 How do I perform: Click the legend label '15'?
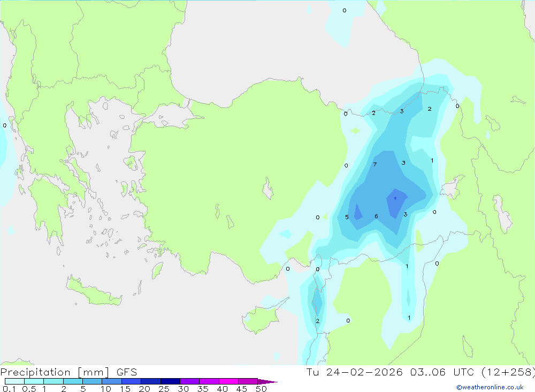point(125,389)
